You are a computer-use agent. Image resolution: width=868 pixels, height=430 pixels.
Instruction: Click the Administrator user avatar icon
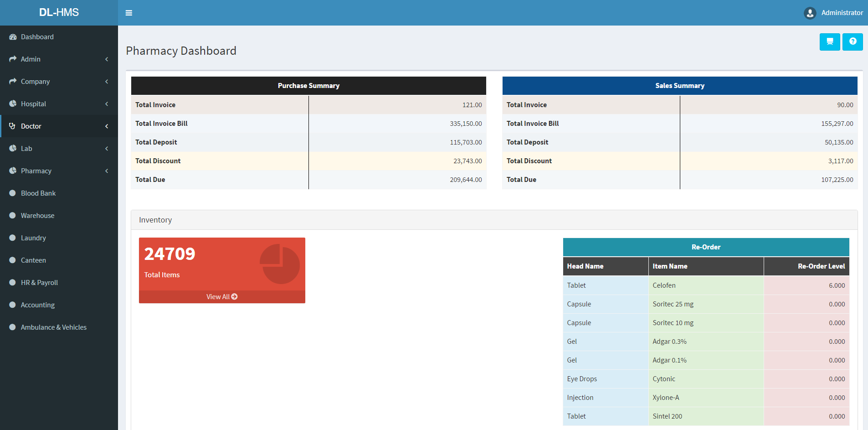pos(810,13)
